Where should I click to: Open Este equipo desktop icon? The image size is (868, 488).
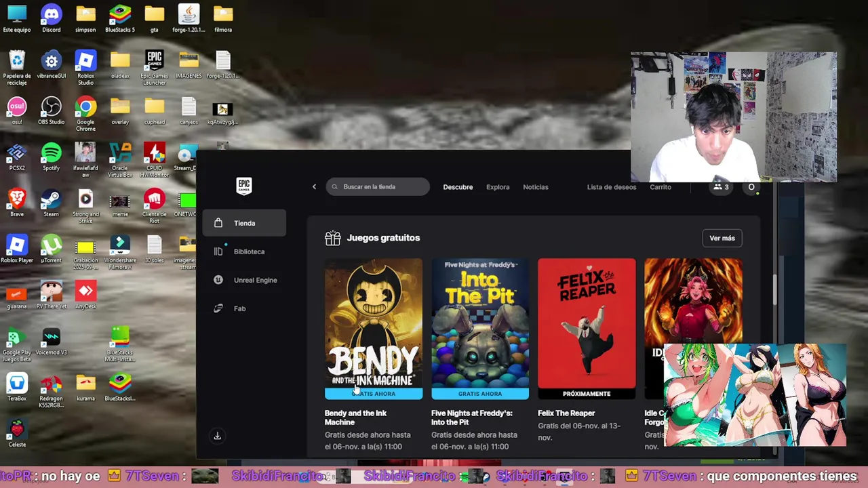pos(17,18)
